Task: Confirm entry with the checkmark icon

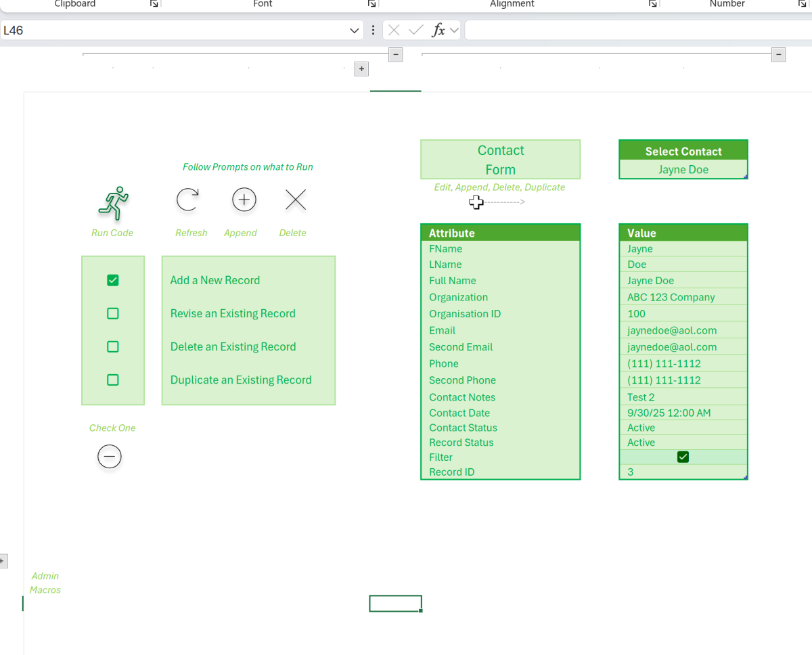Action: [x=416, y=30]
